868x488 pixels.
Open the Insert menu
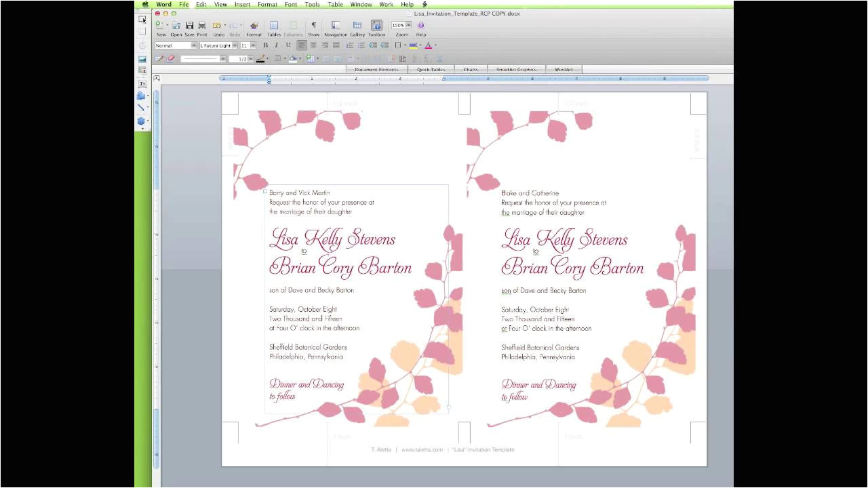click(x=242, y=4)
